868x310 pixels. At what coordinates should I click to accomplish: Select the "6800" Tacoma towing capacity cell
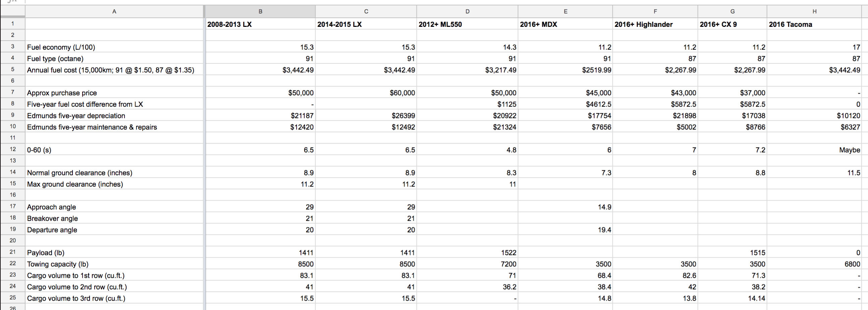click(814, 264)
